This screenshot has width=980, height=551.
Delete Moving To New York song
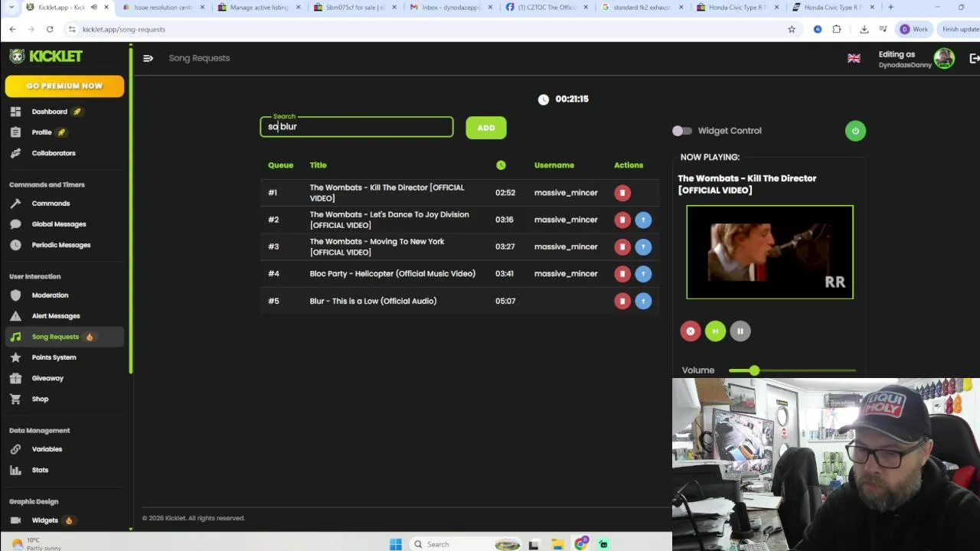click(622, 246)
